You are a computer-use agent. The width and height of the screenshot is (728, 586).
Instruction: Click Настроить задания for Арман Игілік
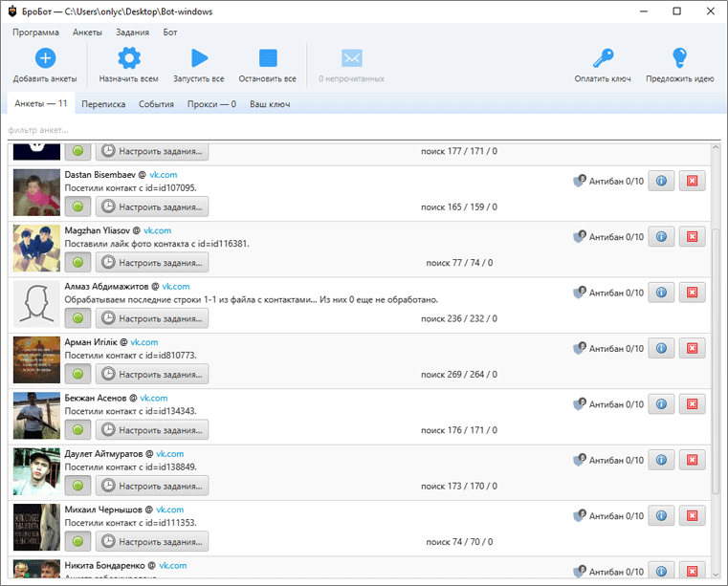152,374
